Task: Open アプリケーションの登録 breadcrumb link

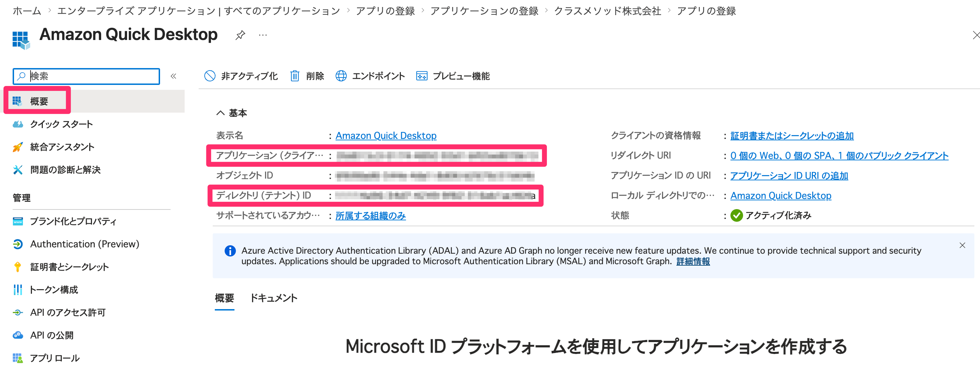Action: tap(484, 11)
